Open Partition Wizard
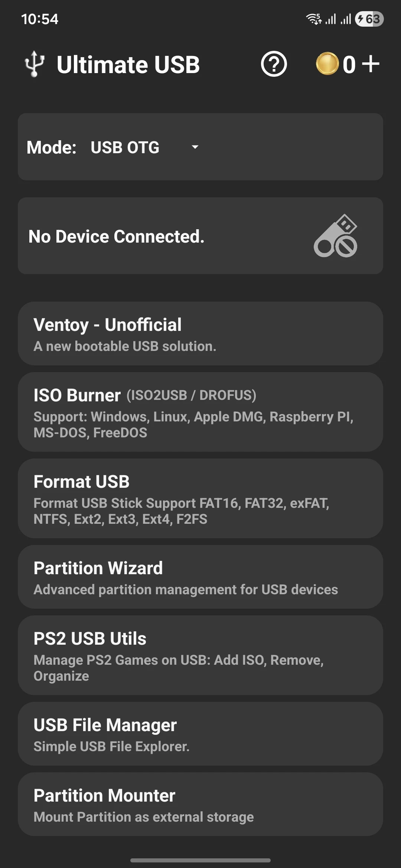 point(200,577)
